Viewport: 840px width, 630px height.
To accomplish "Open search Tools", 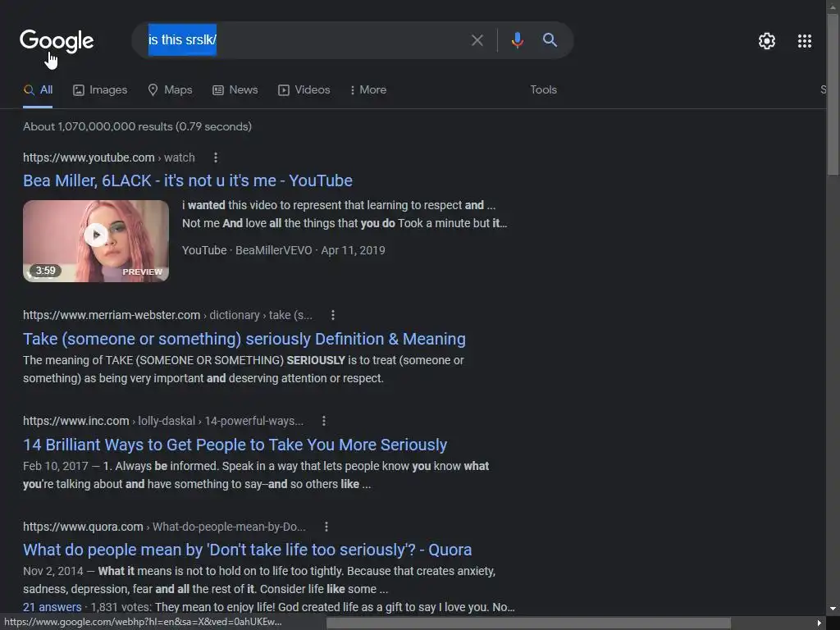I will click(x=543, y=90).
